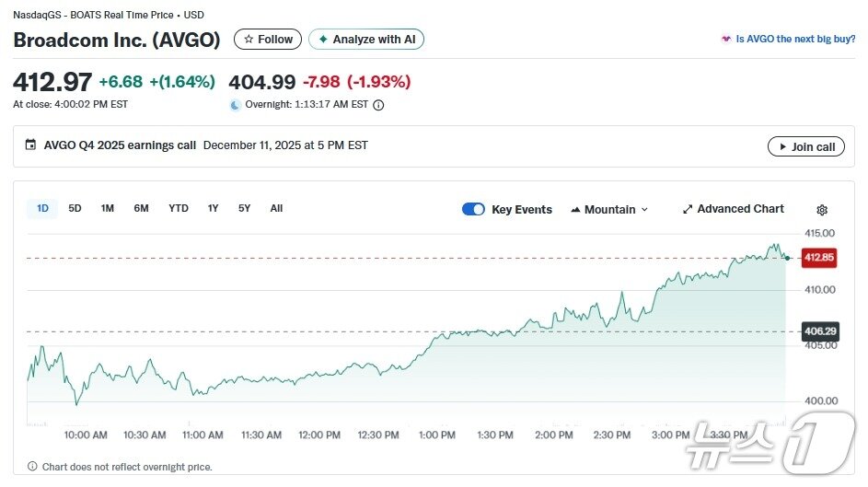
Task: Open chart settings gear icon
Action: [822, 210]
